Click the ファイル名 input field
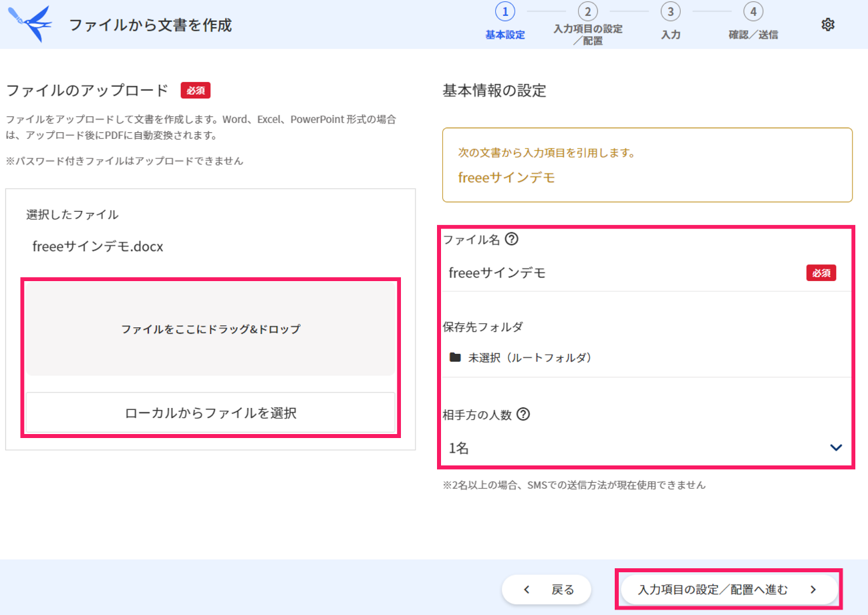 click(x=646, y=272)
